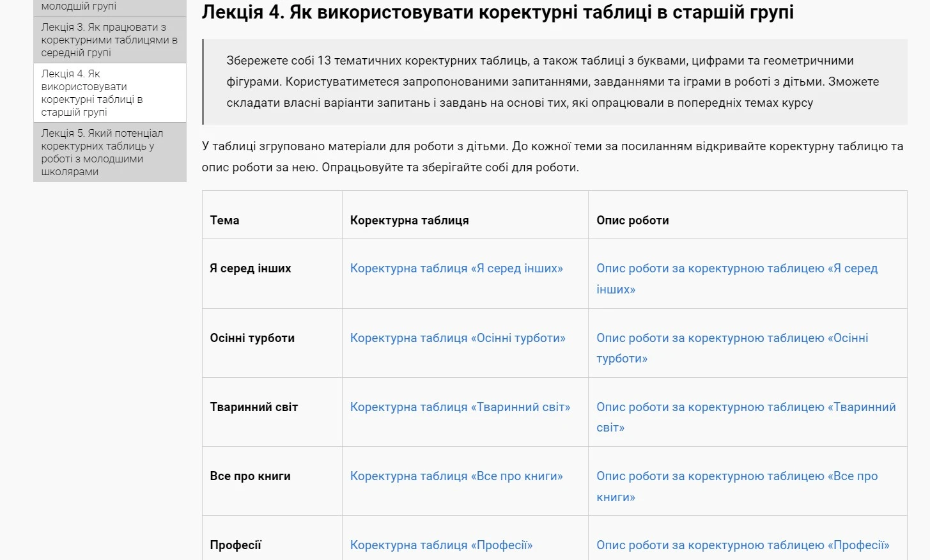Open Коректурна таблиця «Професії»
Image resolution: width=930 pixels, height=560 pixels.
pyautogui.click(x=442, y=545)
